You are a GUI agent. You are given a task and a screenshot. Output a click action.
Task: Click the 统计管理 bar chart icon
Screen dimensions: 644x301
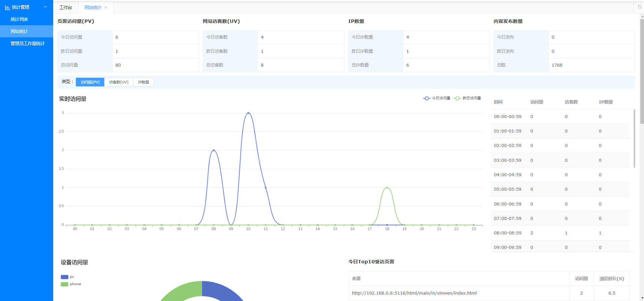[x=7, y=7]
